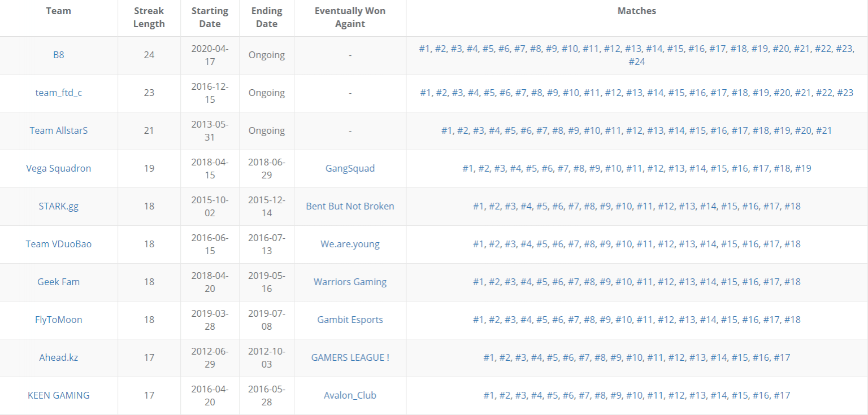This screenshot has height=415, width=868.
Task: Select starting date 2012-06-29 cell
Action: click(x=210, y=358)
